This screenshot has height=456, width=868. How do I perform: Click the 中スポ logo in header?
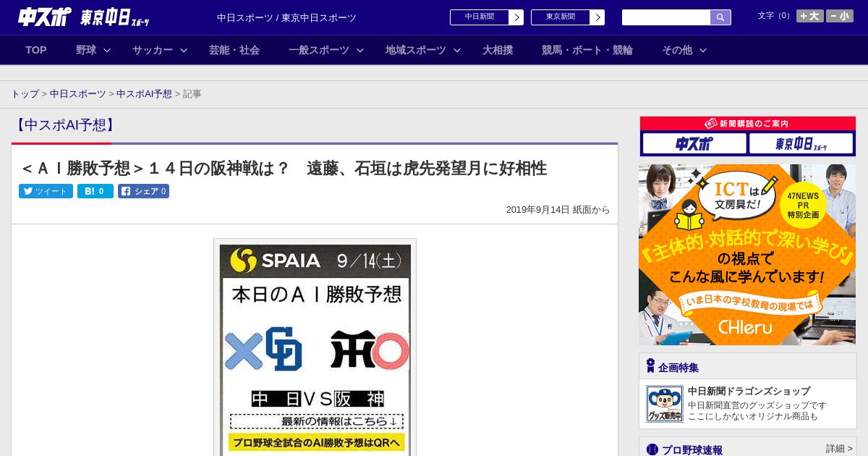pyautogui.click(x=44, y=17)
